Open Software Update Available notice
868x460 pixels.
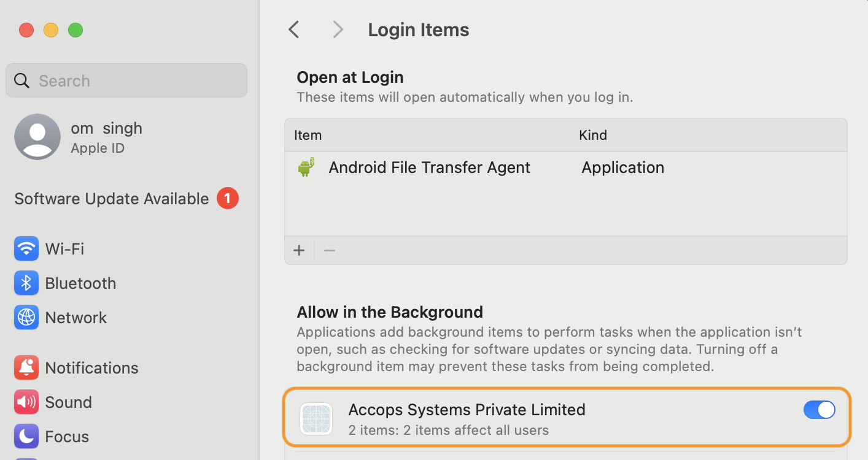tap(112, 199)
